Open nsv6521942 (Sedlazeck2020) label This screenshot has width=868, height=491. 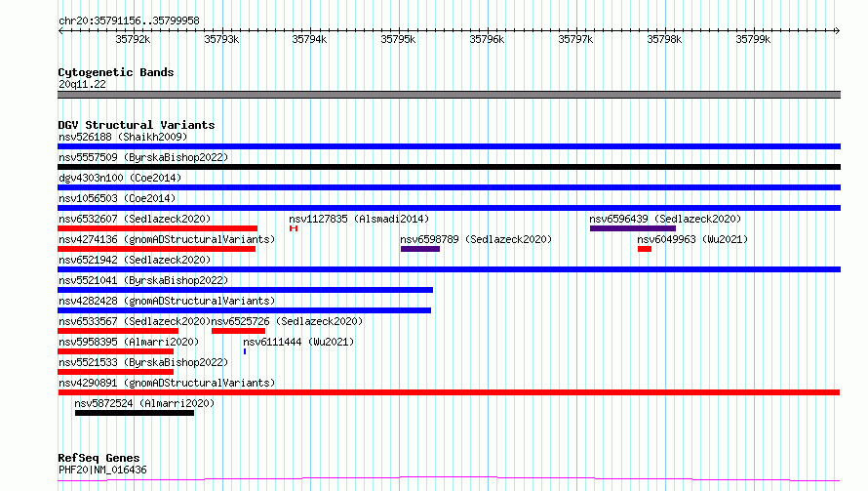pos(135,260)
